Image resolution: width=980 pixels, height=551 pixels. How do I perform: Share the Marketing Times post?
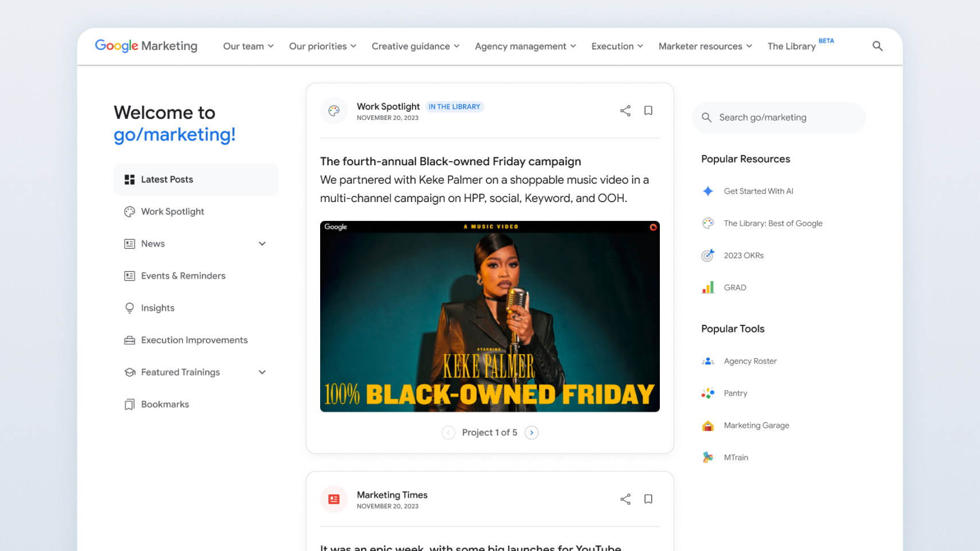[625, 499]
